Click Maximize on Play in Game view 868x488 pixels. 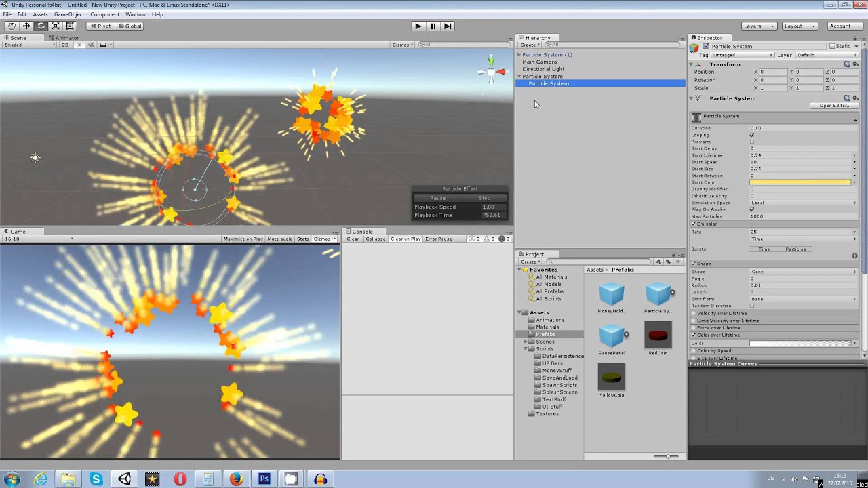(x=243, y=239)
